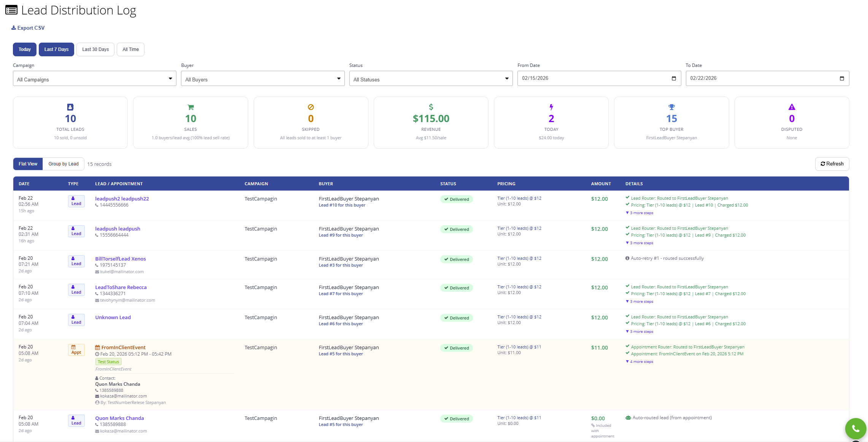Open the leadpush2 leadpush22 lead record

[122, 198]
